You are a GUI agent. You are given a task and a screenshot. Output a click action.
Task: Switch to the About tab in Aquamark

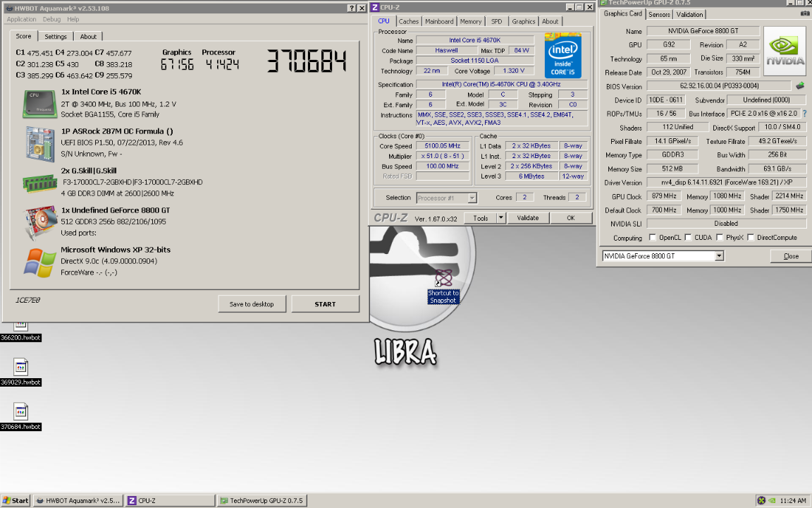[88, 36]
